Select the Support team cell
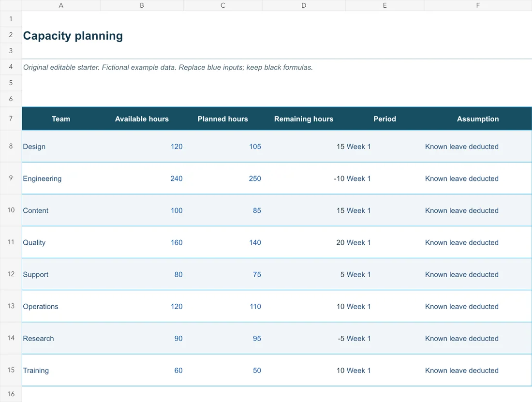 tap(61, 274)
